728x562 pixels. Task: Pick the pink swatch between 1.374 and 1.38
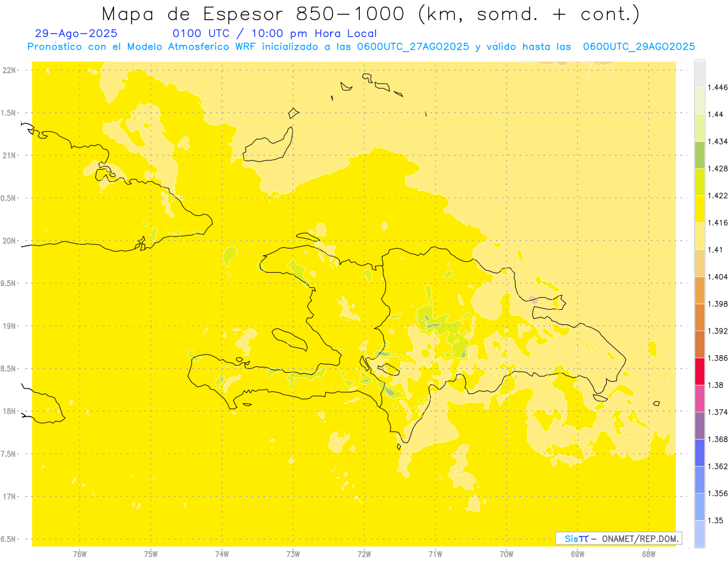pos(699,399)
